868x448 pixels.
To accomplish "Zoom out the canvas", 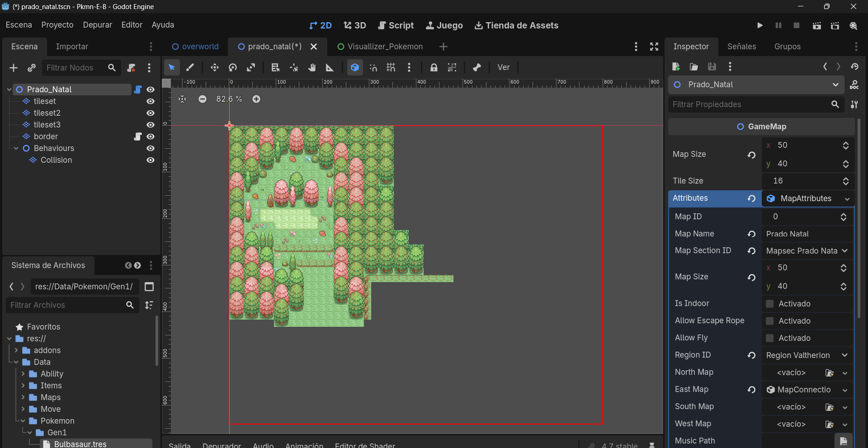I will tap(203, 99).
